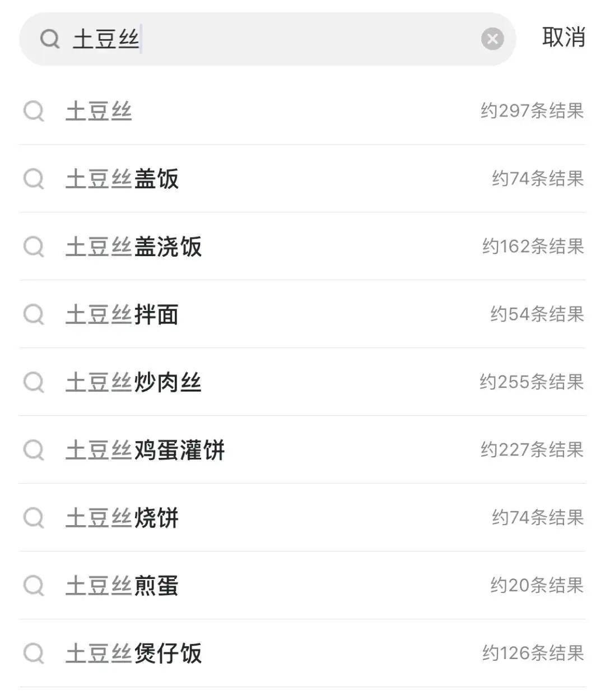Select the 土豆丝盖饭 suggestion
The width and height of the screenshot is (605, 700).
pos(302,179)
